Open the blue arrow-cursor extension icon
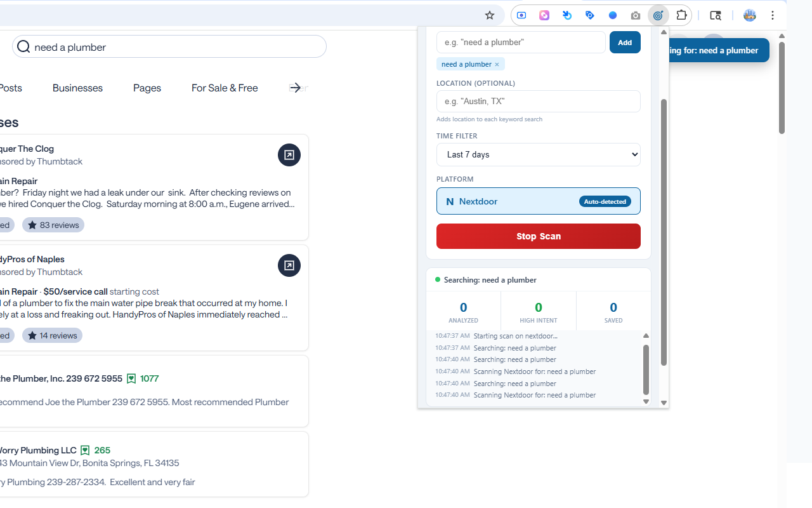812x508 pixels. click(567, 15)
